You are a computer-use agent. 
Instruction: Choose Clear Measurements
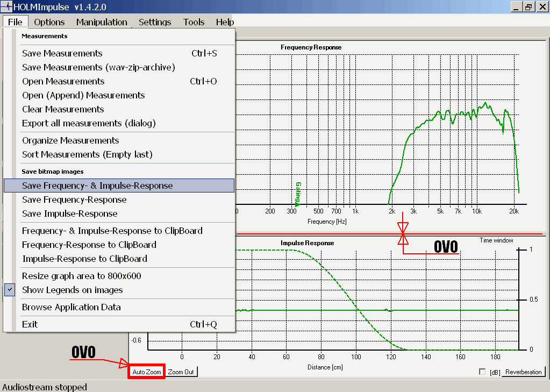pyautogui.click(x=119, y=110)
